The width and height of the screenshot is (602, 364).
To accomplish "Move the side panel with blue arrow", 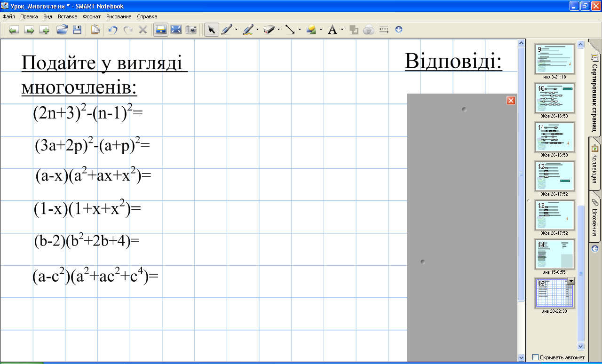I will click(x=595, y=249).
